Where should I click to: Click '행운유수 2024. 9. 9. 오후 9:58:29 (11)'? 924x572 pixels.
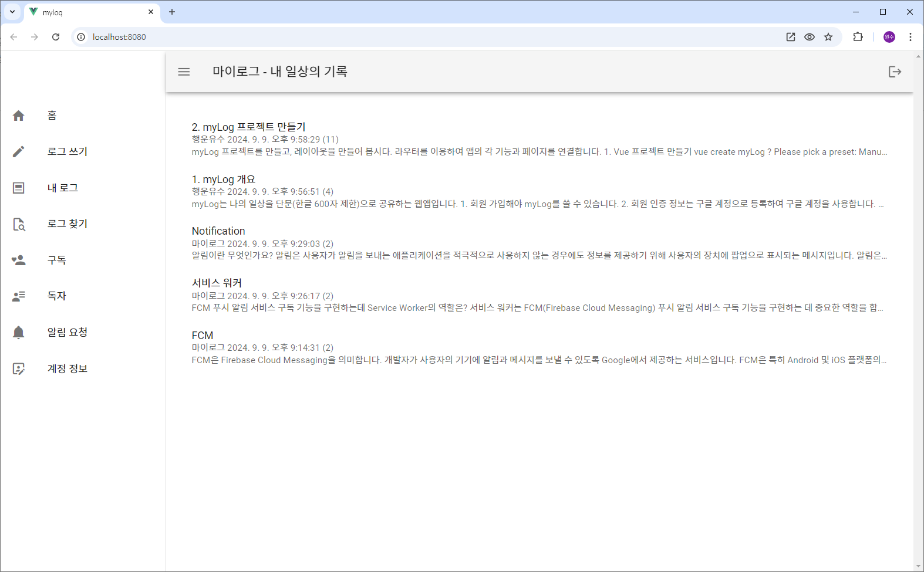(x=265, y=140)
